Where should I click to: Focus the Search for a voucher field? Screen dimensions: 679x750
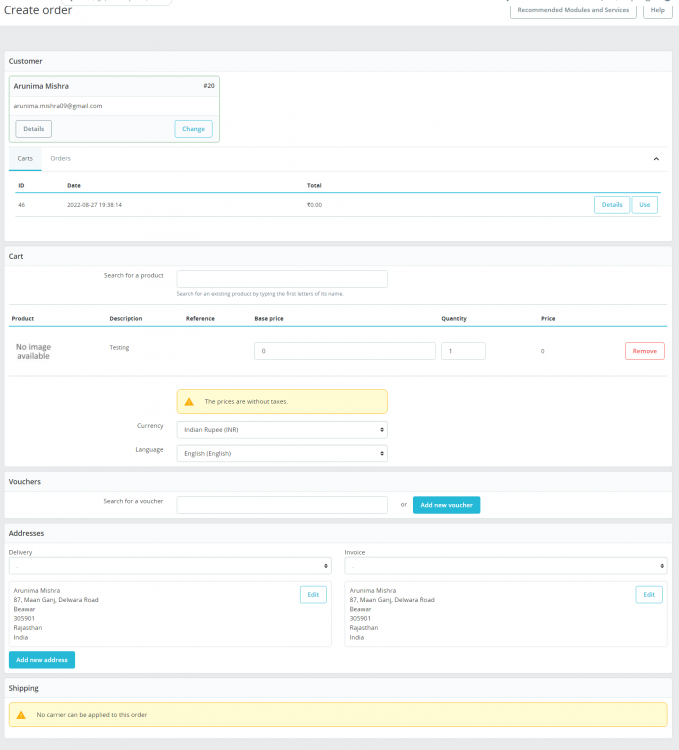282,505
